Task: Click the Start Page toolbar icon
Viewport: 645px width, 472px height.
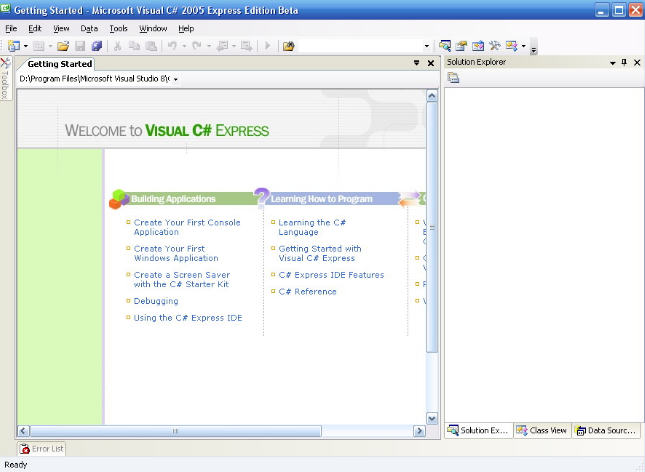Action: [511, 46]
